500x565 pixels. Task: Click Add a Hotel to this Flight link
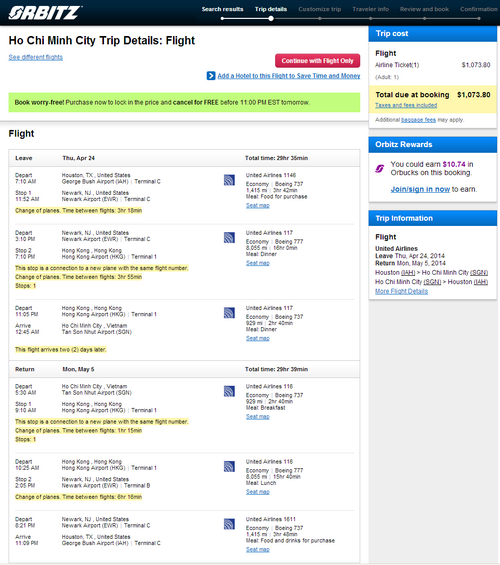tap(289, 76)
